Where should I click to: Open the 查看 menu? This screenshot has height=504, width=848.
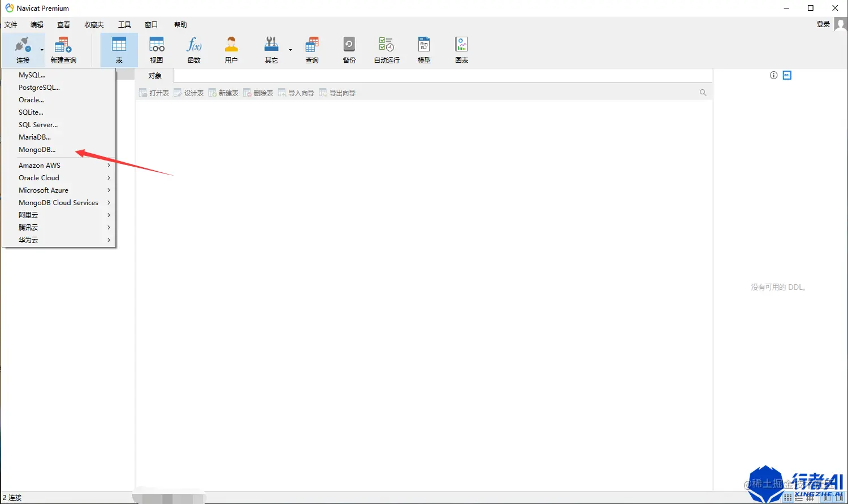(63, 25)
